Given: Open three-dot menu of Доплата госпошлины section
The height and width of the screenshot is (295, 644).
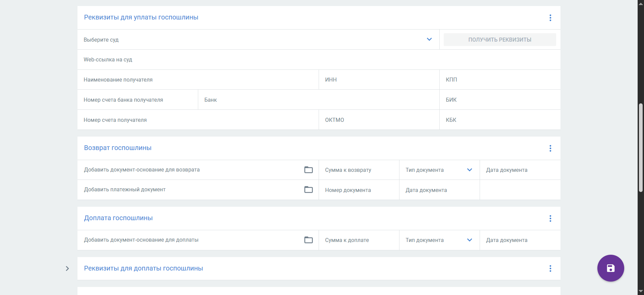Looking at the screenshot, I should 550,218.
